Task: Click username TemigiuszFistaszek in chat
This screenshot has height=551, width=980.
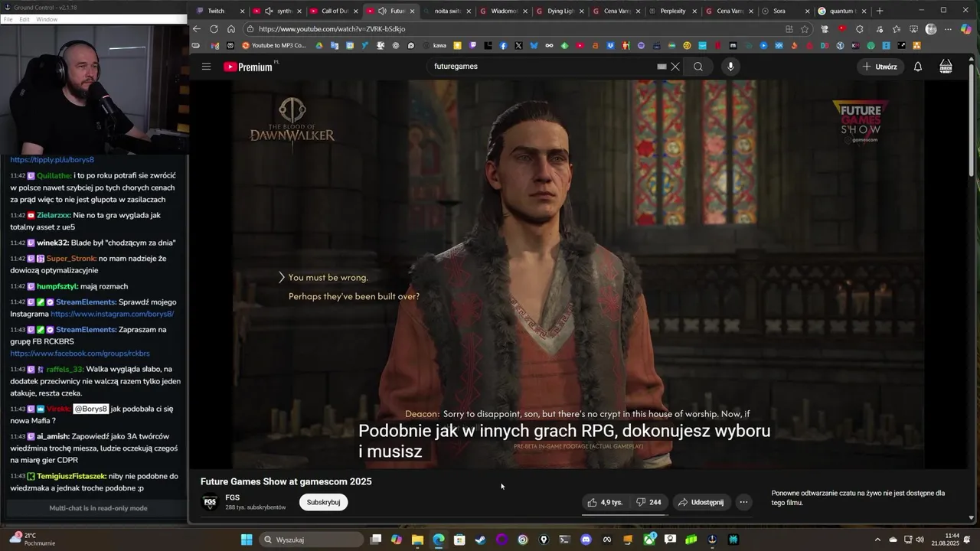Action: coord(71,476)
